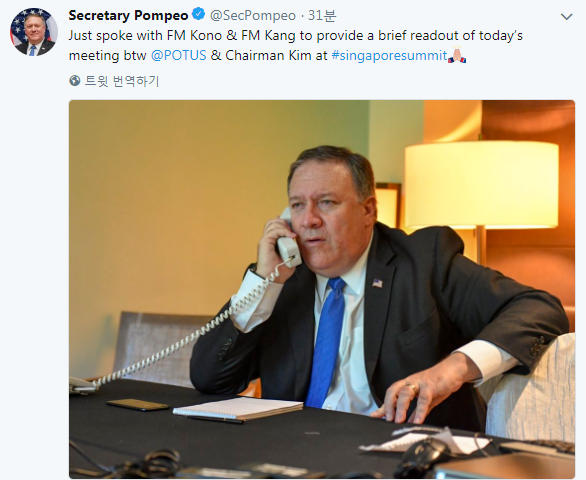586x480 pixels.
Task: Click 트윗 번역하기 to translate tweet
Action: coord(122,81)
